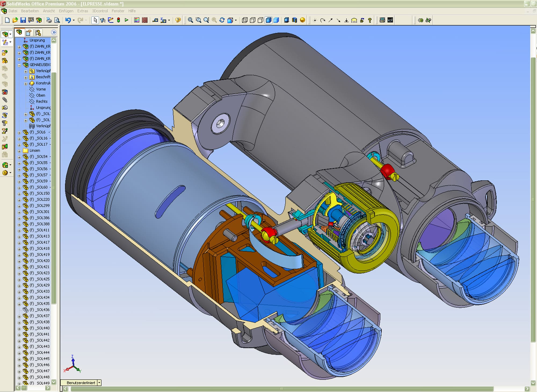Open the Measure tool icon
This screenshot has width=537, height=392.
click(155, 20)
